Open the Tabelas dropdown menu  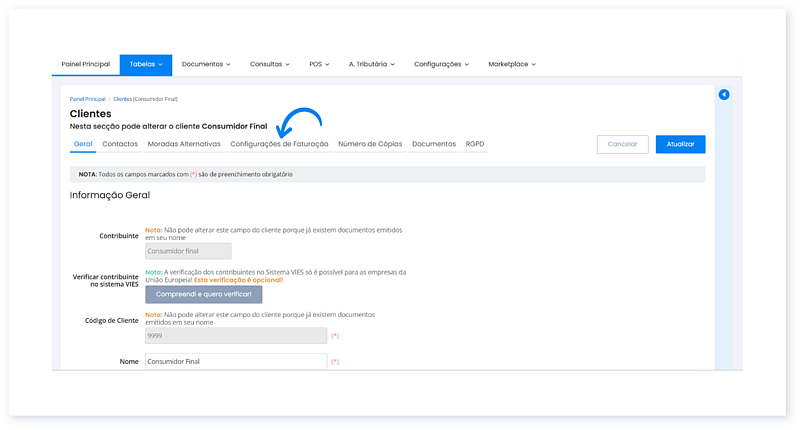pos(146,64)
